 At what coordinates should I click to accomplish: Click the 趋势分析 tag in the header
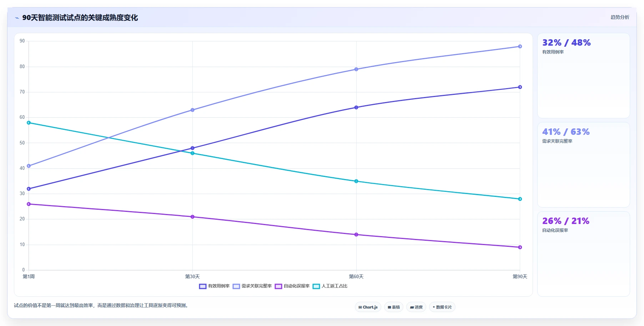coord(620,17)
